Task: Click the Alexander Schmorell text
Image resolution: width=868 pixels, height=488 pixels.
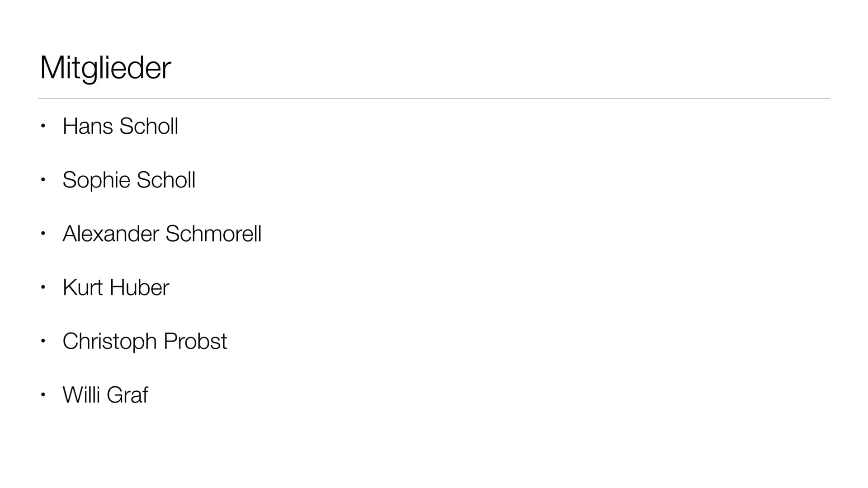Action: pos(162,234)
